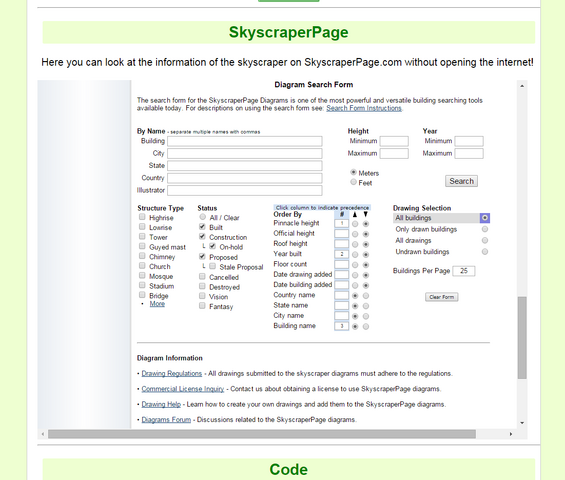Image resolution: width=565 pixels, height=480 pixels.
Task: Check the Mosque checkbox
Action: coord(142,275)
